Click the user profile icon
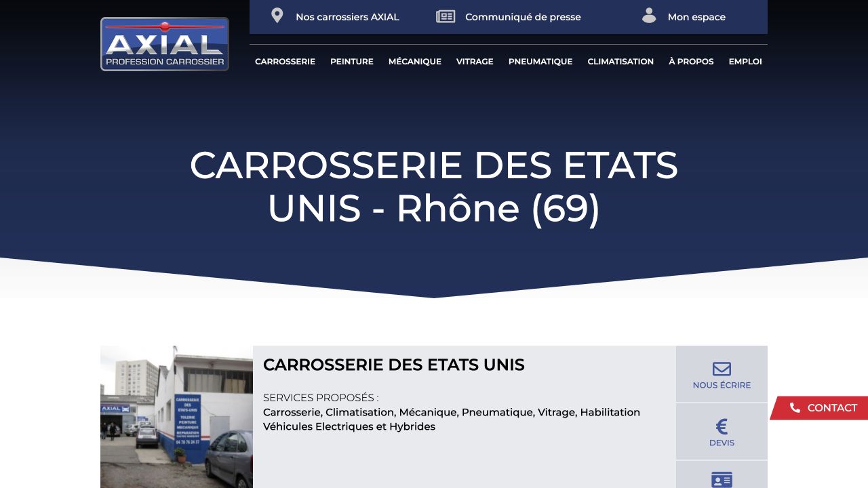The image size is (868, 488). coord(649,16)
